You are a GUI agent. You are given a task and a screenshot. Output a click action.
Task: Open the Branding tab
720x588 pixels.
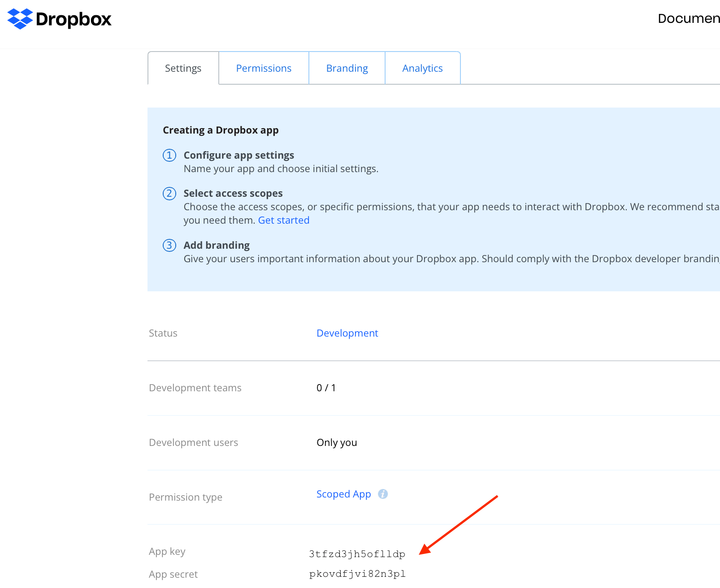pyautogui.click(x=347, y=68)
